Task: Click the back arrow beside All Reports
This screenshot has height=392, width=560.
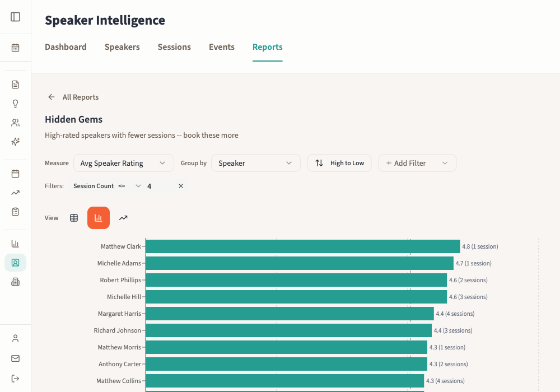Action: point(52,97)
